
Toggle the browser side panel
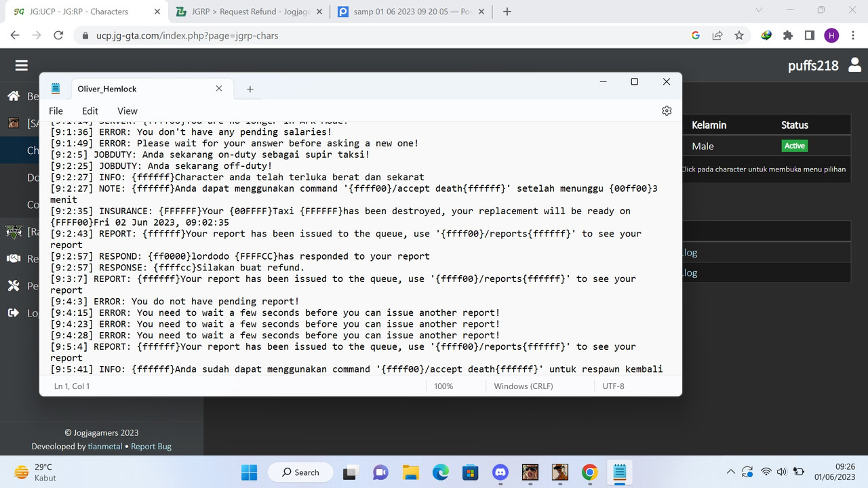click(810, 35)
